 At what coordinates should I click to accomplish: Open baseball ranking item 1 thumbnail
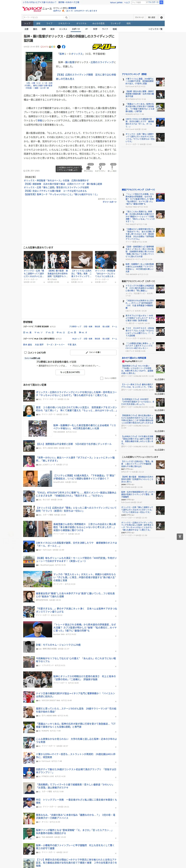[160, 82]
